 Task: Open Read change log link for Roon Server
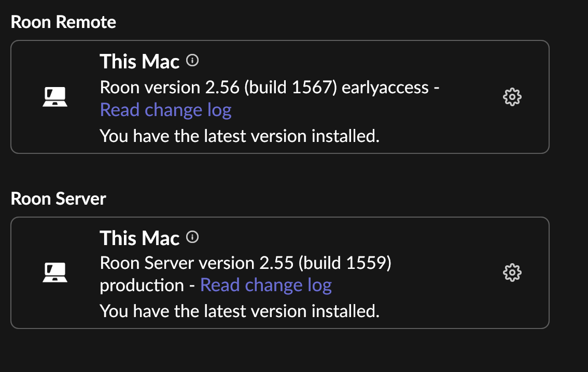click(265, 285)
